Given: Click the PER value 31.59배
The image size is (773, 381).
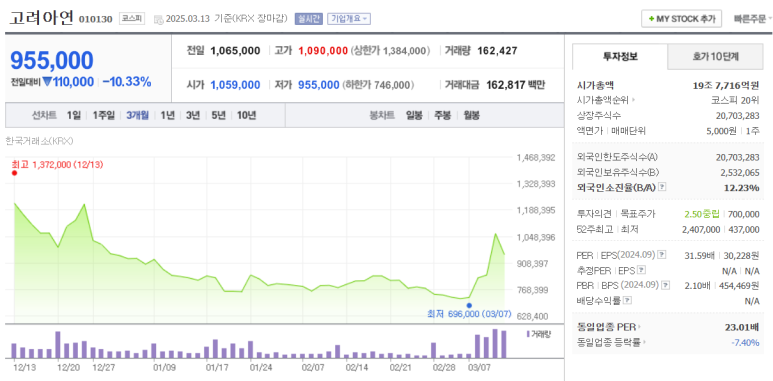Looking at the screenshot, I should 701,255.
